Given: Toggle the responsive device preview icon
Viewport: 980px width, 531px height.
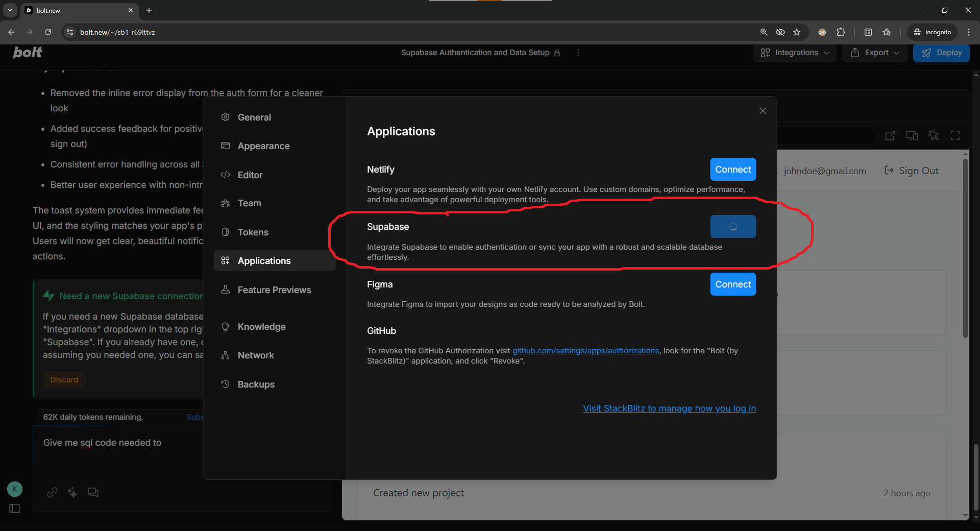Looking at the screenshot, I should click(912, 135).
